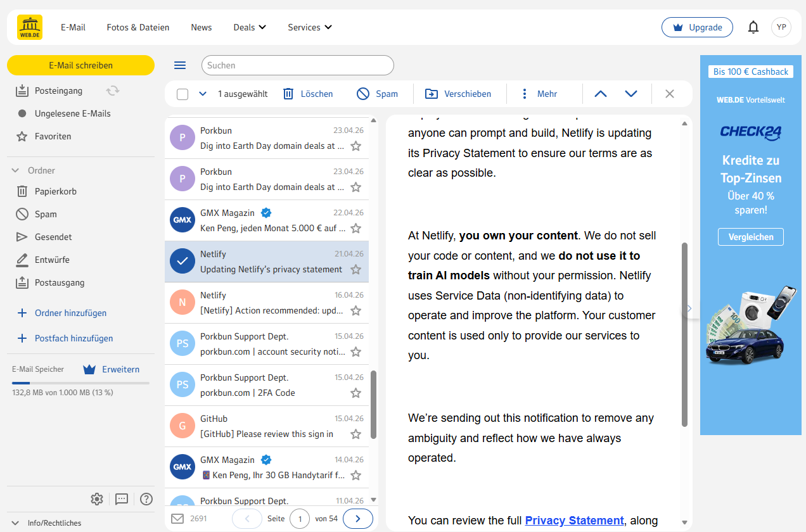Screen dimensions: 806x532
Task: Go to previous page of email list
Action: tap(247, 519)
